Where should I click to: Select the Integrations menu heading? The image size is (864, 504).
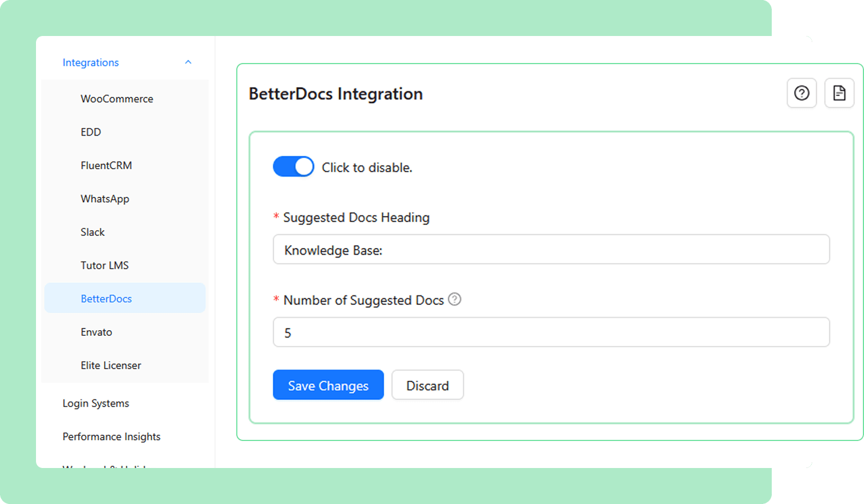click(x=91, y=62)
